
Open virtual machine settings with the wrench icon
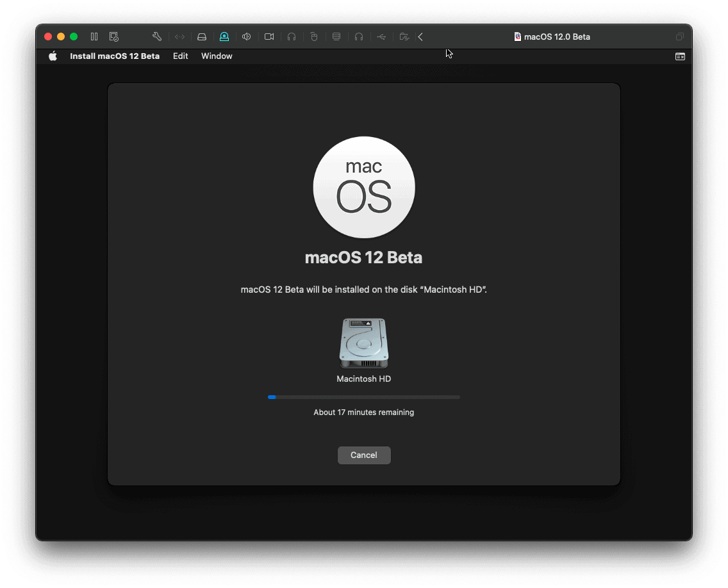(157, 37)
